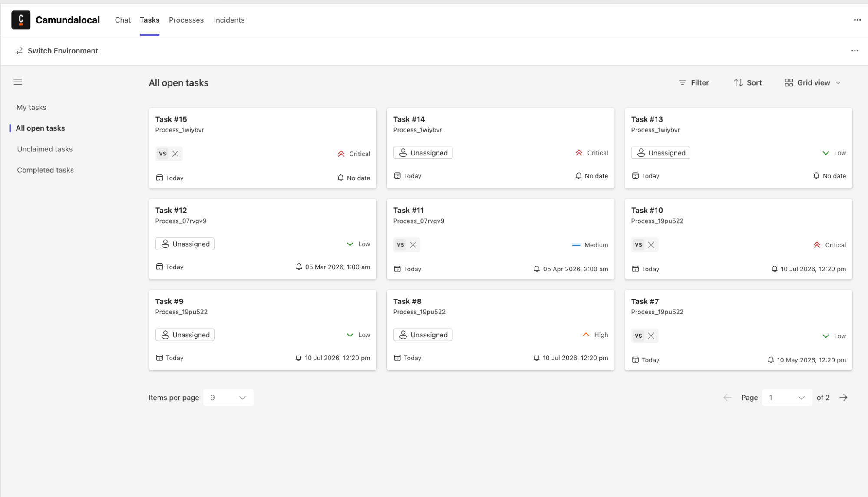Open page number selector dropdown

[x=787, y=398]
